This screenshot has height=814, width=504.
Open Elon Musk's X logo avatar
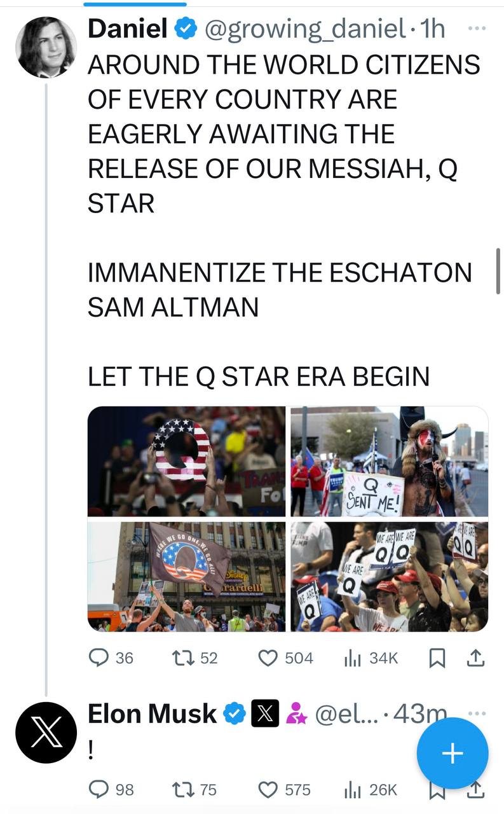(x=46, y=733)
